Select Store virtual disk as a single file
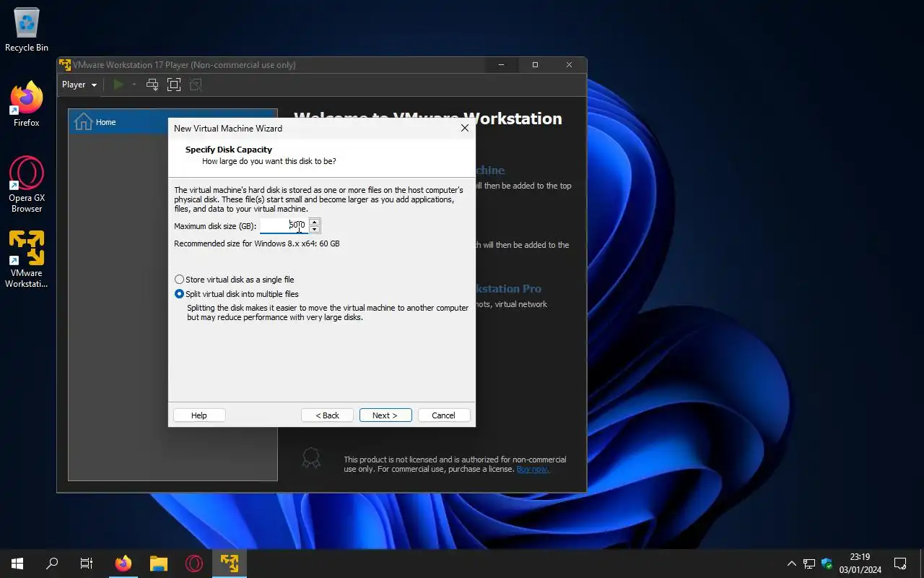The width and height of the screenshot is (924, 578). point(235,280)
